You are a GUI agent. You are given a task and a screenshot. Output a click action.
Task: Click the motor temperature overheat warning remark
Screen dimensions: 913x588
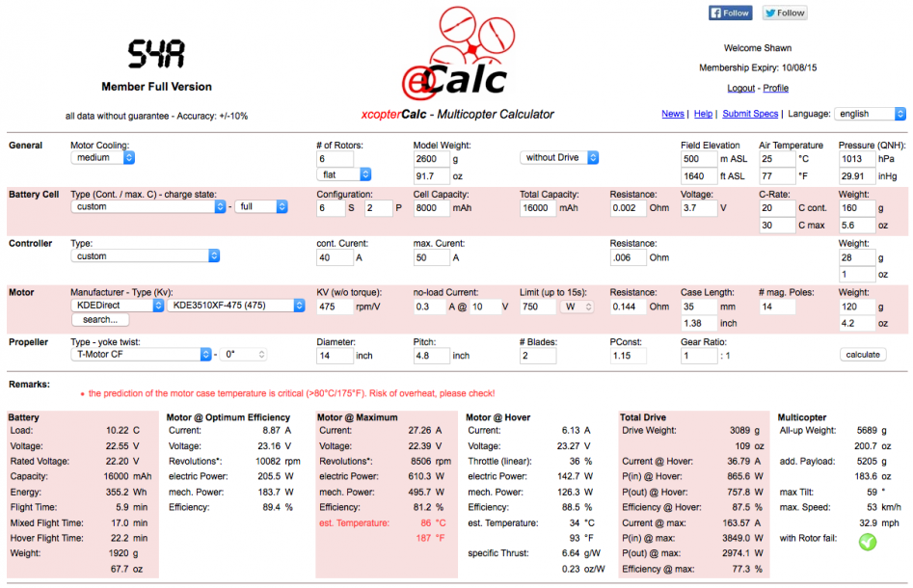click(x=292, y=393)
